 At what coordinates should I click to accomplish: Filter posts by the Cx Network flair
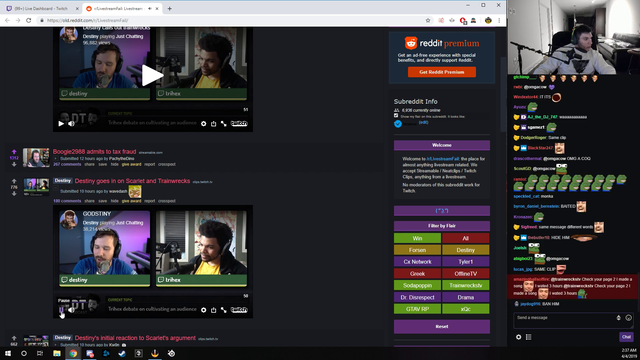pos(417,262)
